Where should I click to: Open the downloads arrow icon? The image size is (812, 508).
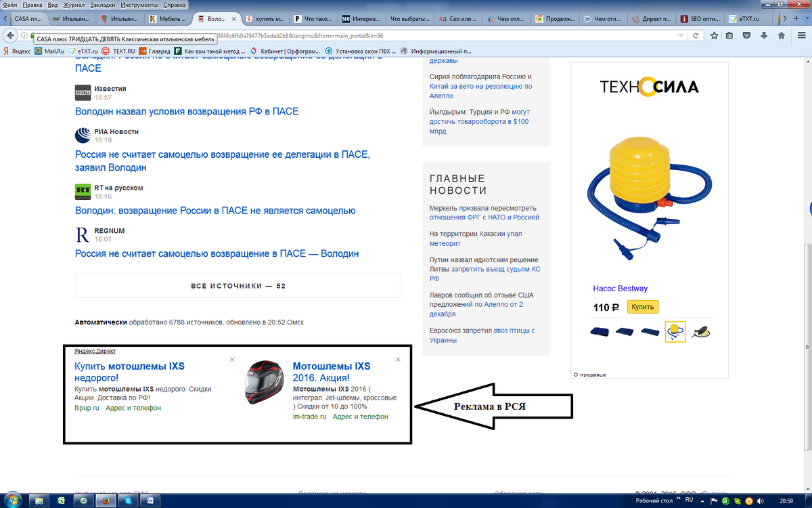[764, 35]
